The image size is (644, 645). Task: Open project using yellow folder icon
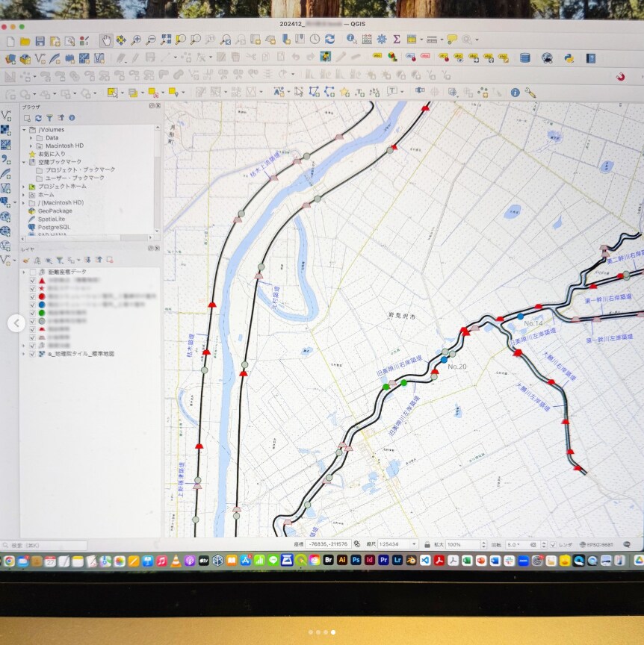pyautogui.click(x=25, y=41)
